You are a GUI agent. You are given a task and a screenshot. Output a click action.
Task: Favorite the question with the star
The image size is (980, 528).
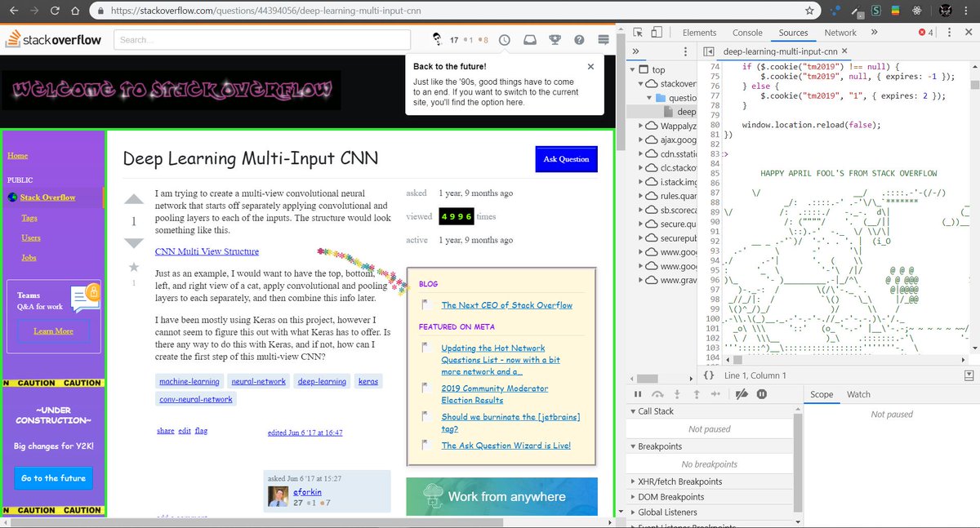134,267
